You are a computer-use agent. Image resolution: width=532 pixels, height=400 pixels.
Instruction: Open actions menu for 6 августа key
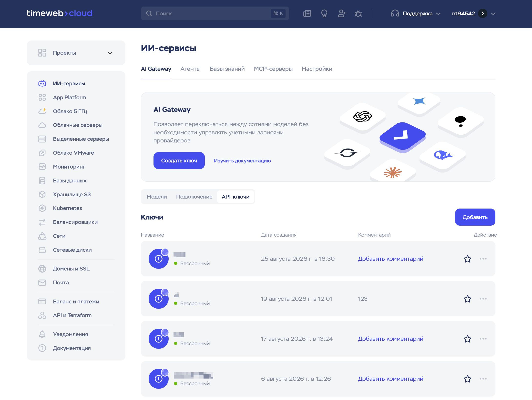(483, 379)
